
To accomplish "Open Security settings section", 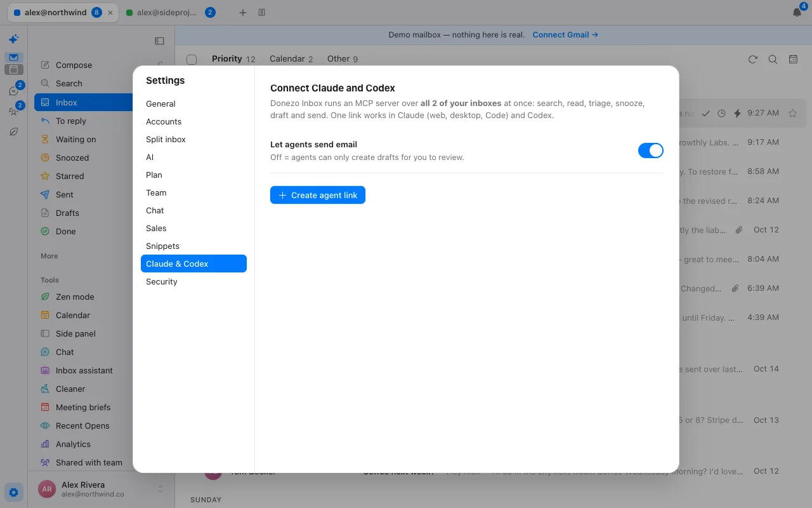I will point(193,281).
